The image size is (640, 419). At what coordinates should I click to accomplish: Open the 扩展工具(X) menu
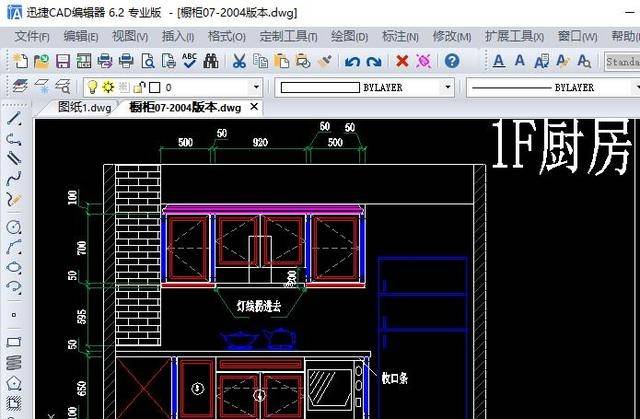coord(514,37)
